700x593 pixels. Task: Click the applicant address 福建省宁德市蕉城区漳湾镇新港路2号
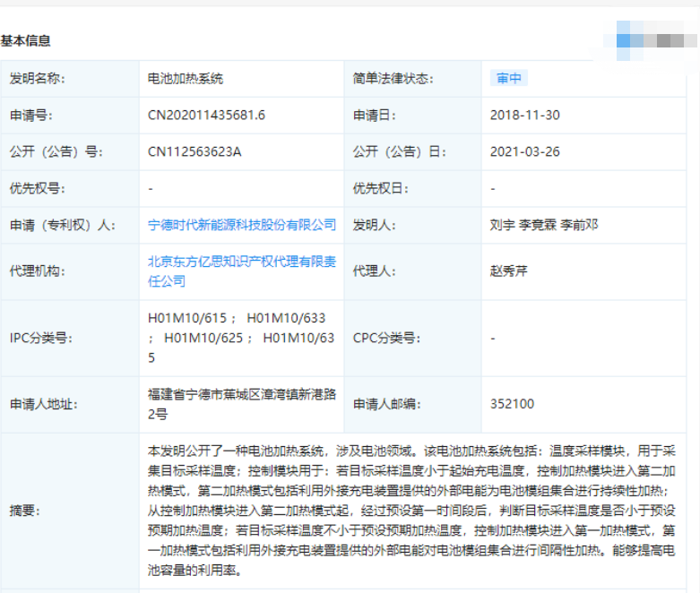[241, 404]
